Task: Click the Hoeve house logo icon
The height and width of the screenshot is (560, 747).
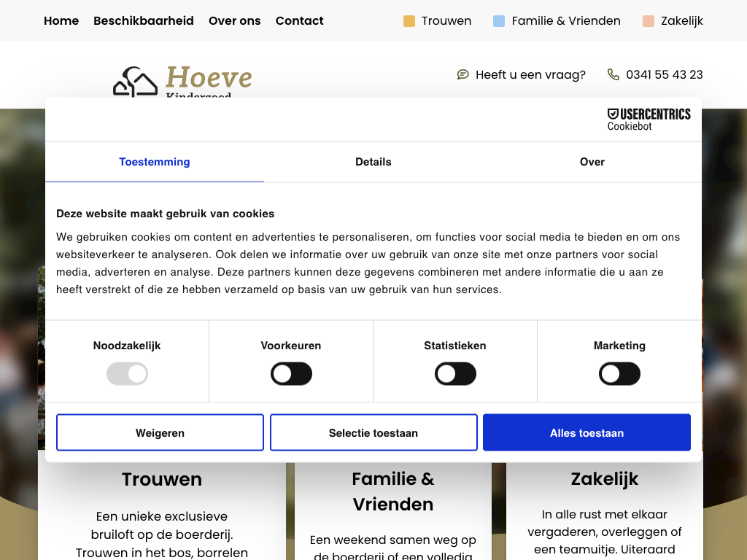Action: pyautogui.click(x=135, y=82)
